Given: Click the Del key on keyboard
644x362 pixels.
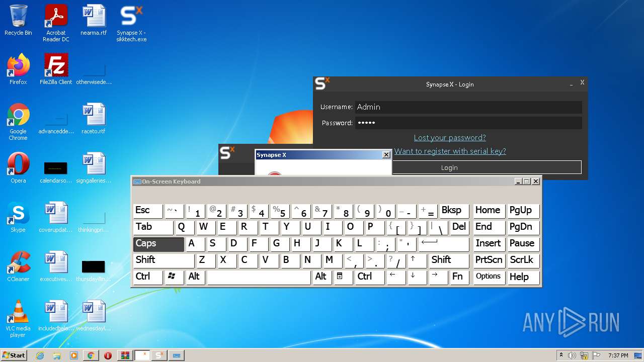Looking at the screenshot, I should pyautogui.click(x=459, y=227).
